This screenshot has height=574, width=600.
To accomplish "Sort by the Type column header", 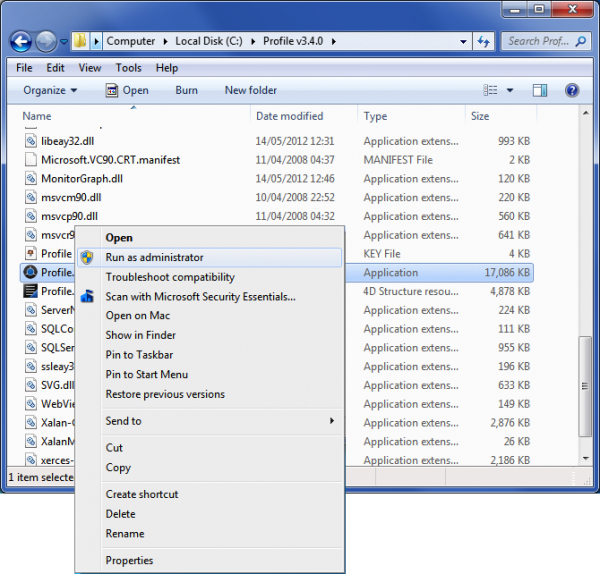I will (x=375, y=116).
